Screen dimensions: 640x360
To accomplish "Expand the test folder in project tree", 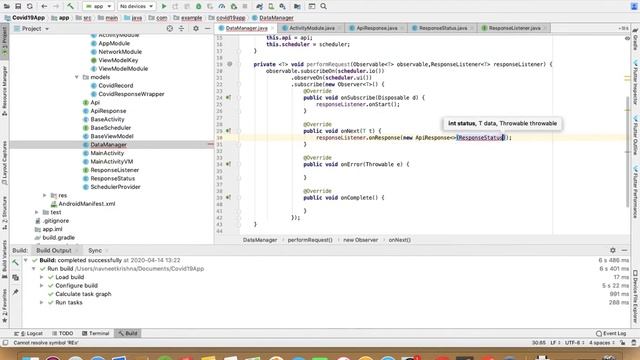I will click(37, 212).
